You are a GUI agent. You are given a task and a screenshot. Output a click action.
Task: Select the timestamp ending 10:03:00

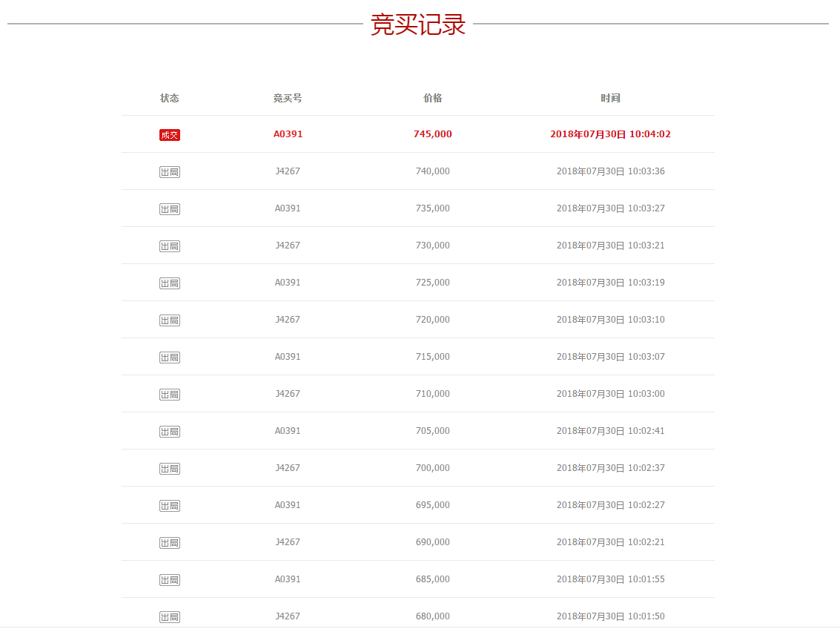tap(610, 393)
